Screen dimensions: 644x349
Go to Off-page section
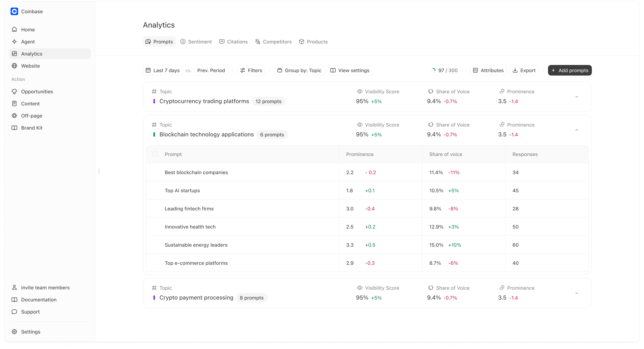click(32, 116)
